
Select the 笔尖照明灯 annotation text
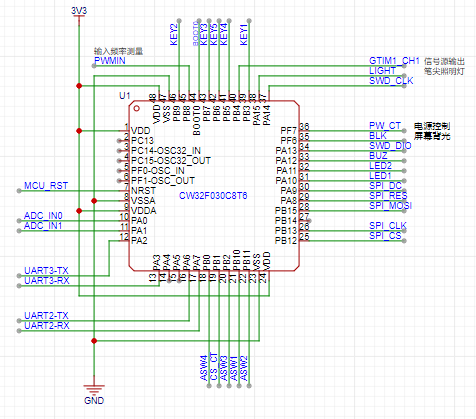tap(444, 71)
